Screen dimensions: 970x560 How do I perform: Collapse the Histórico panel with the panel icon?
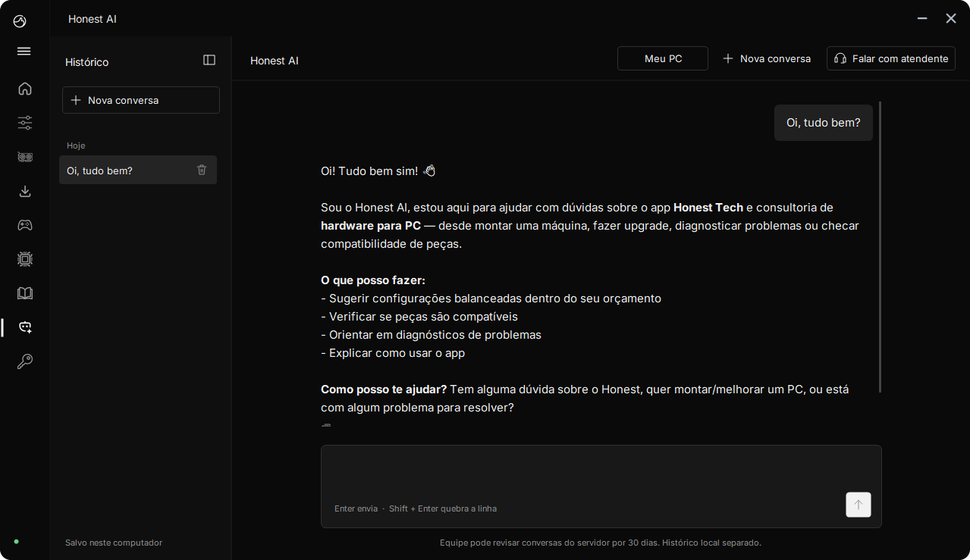209,60
